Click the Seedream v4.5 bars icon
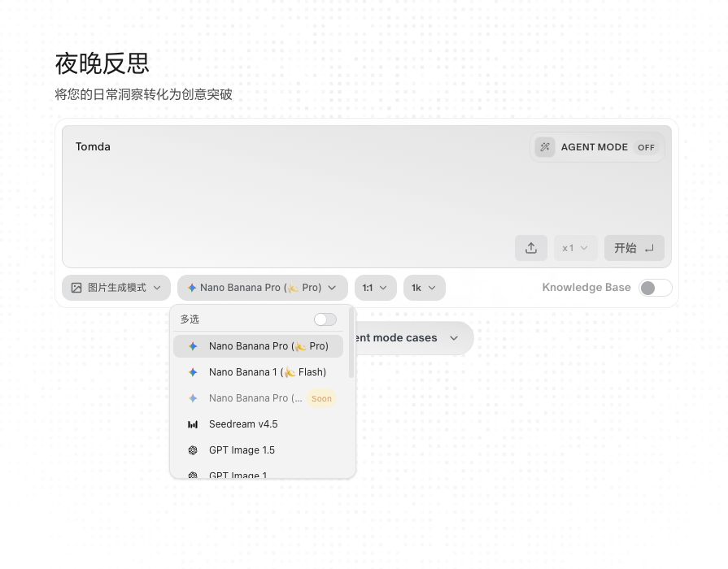Screen dimensions: 728x569 tap(193, 424)
